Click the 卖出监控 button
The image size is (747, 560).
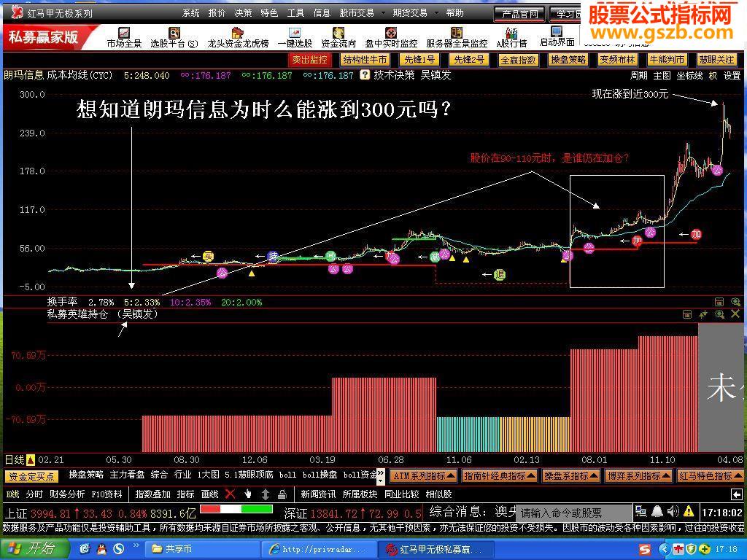(309, 60)
